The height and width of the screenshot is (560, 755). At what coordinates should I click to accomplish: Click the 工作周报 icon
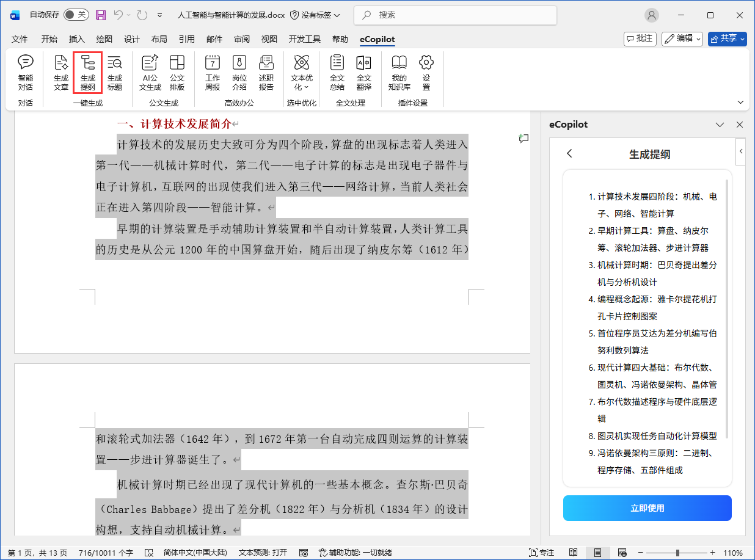pos(213,72)
